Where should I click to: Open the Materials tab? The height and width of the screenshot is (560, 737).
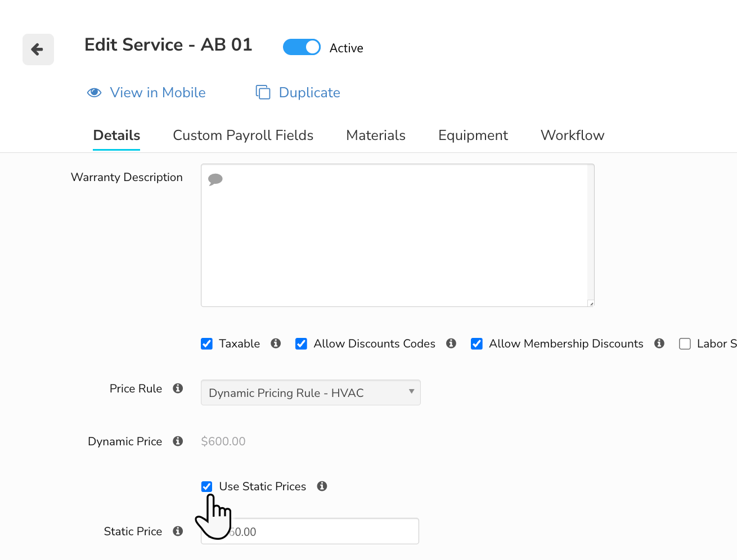(x=376, y=136)
